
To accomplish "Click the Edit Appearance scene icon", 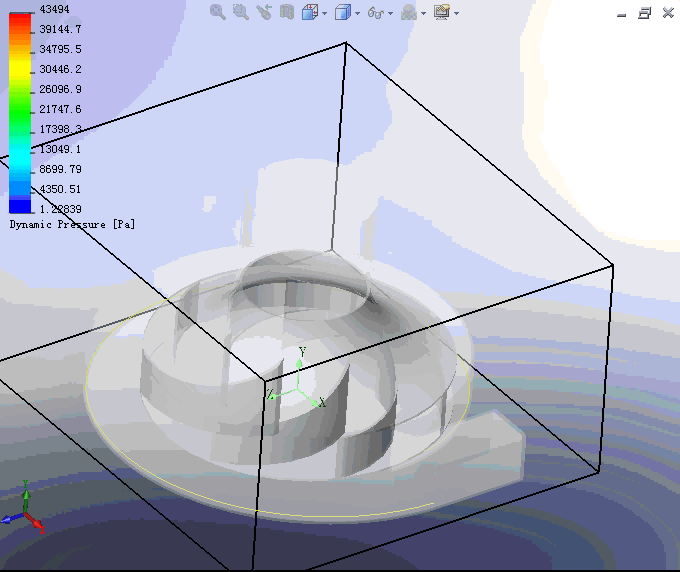I will coord(409,13).
